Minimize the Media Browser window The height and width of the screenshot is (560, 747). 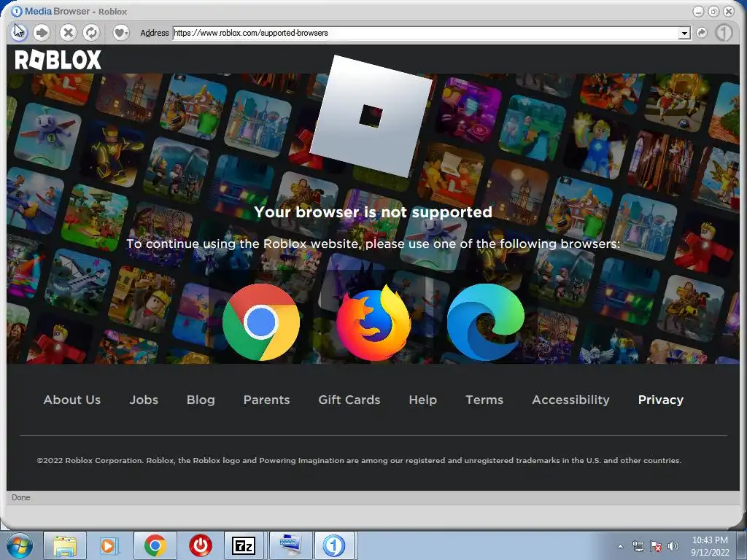point(698,12)
